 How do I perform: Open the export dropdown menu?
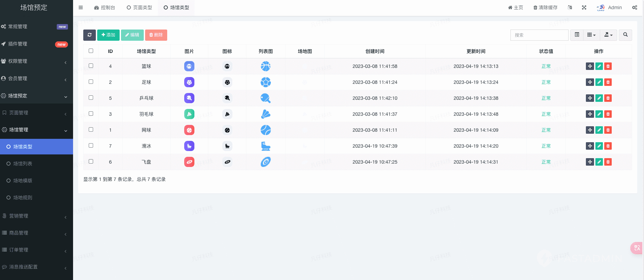click(608, 35)
